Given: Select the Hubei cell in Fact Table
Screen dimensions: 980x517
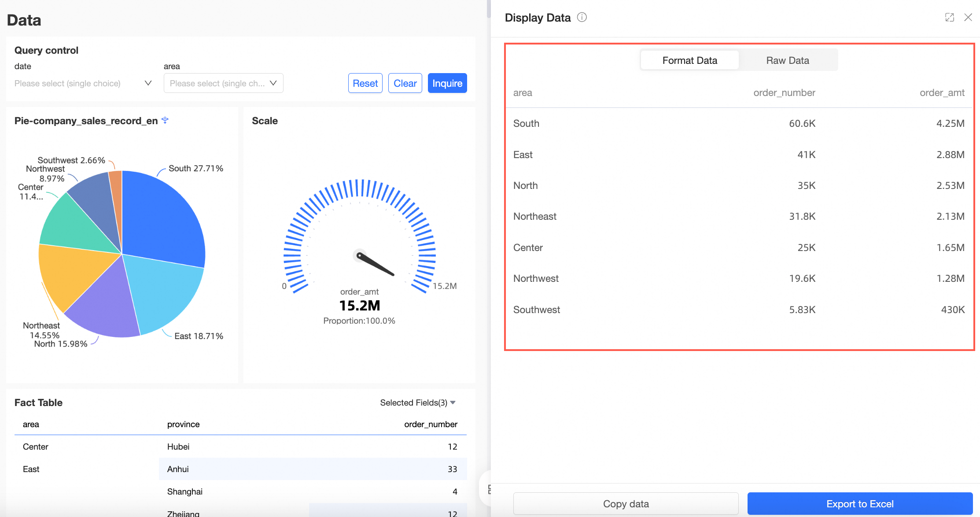Looking at the screenshot, I should pos(178,447).
